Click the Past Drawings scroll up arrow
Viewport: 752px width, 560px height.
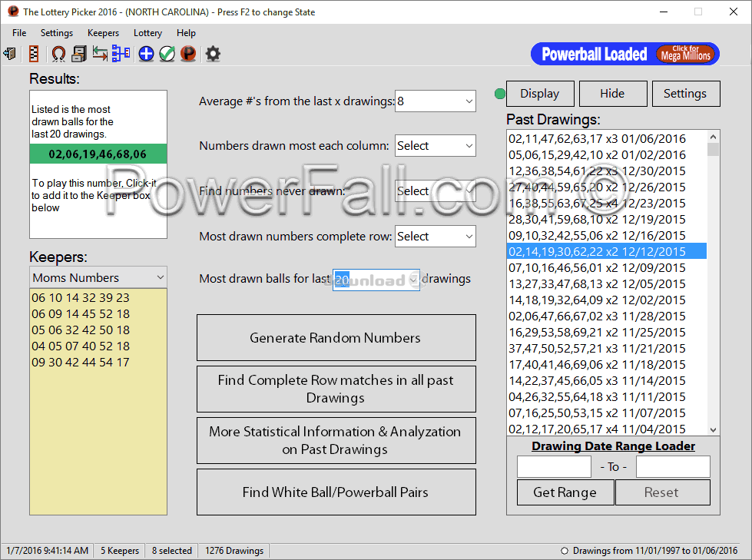coord(713,138)
